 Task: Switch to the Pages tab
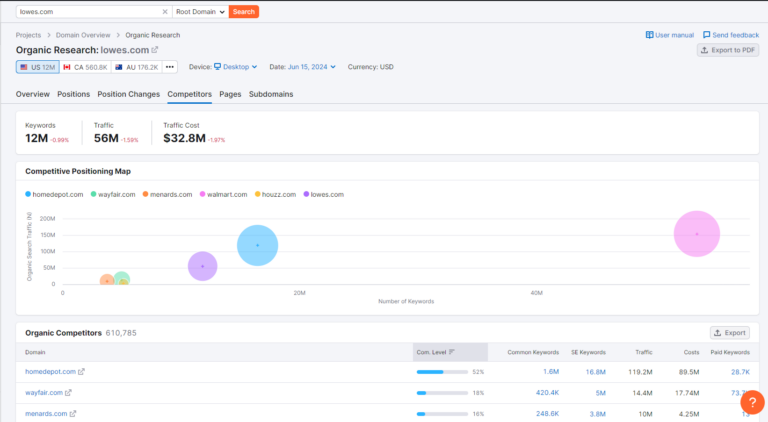point(230,94)
